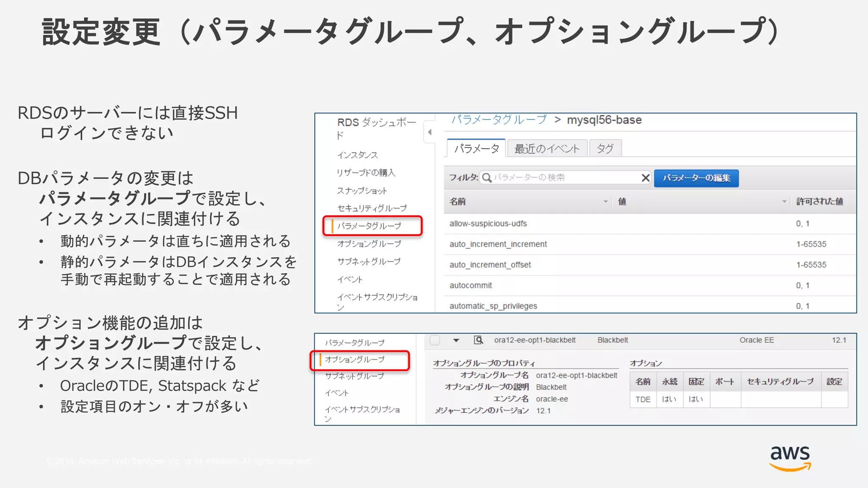Click the 固定 column header in options table
This screenshot has width=868, height=488.
point(696,382)
